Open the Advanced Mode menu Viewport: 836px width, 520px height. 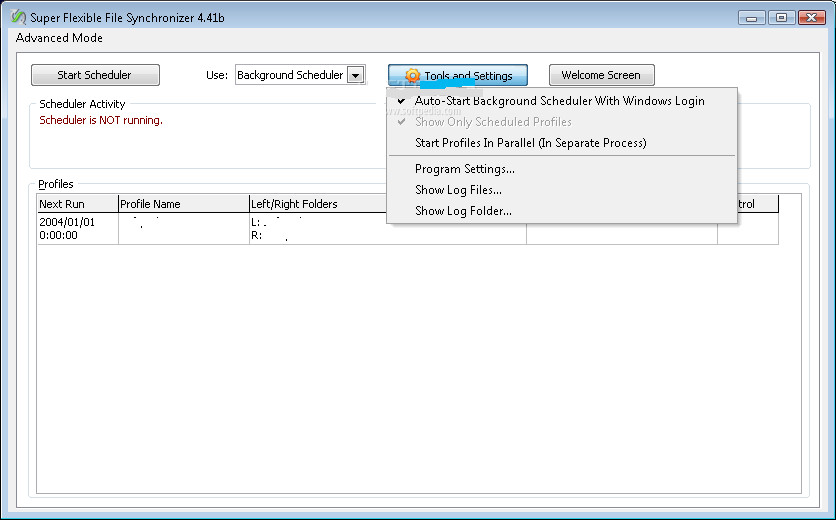59,38
